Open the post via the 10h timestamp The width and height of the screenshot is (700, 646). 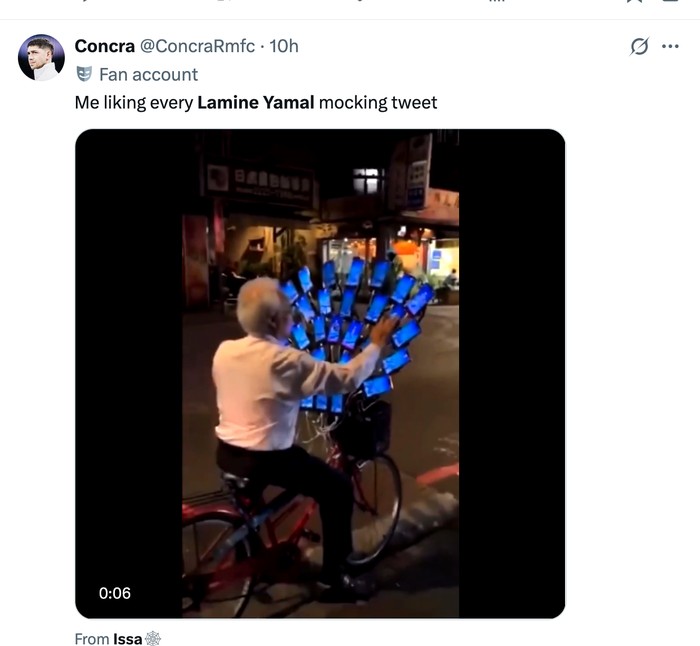[x=285, y=46]
